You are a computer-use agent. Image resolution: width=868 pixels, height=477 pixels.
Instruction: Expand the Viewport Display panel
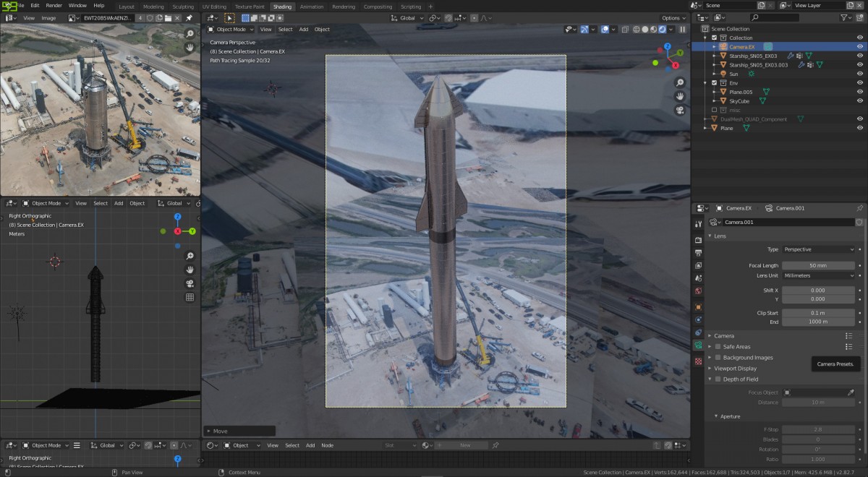tap(736, 369)
